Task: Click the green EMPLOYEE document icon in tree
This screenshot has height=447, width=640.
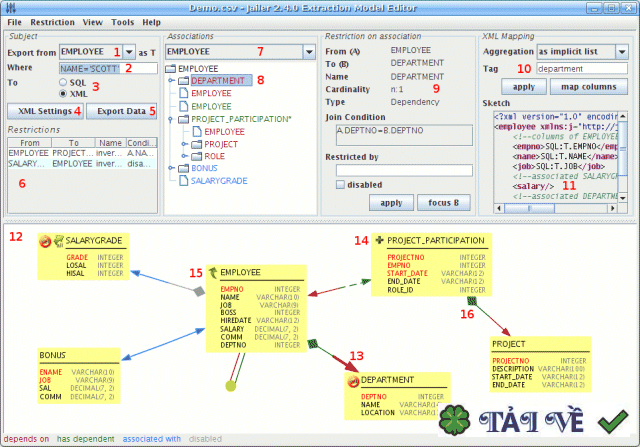Action: click(184, 106)
